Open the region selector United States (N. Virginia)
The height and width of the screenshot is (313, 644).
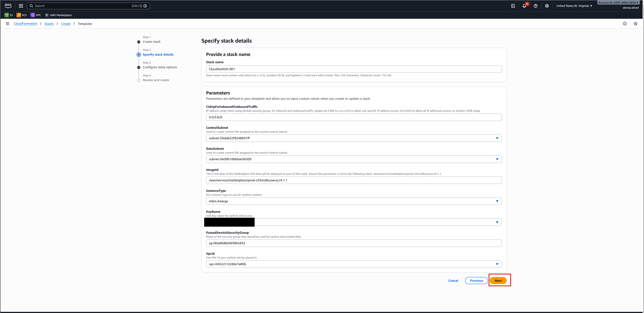(x=574, y=6)
